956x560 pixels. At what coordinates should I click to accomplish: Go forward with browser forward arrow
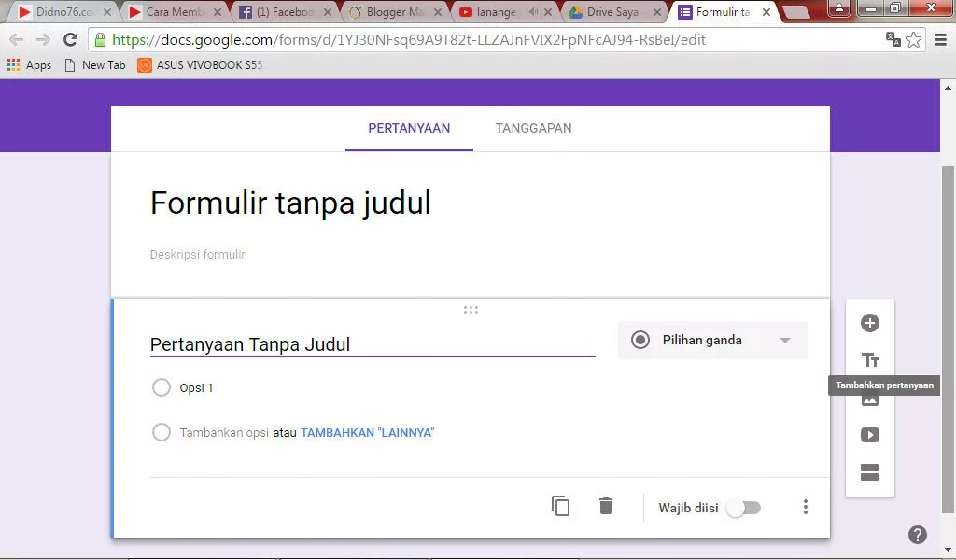click(43, 39)
